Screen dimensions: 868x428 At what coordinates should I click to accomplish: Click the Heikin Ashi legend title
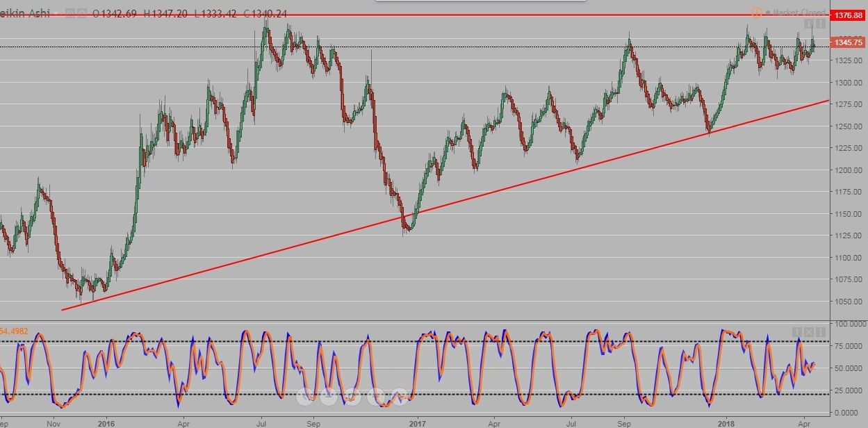click(x=25, y=13)
